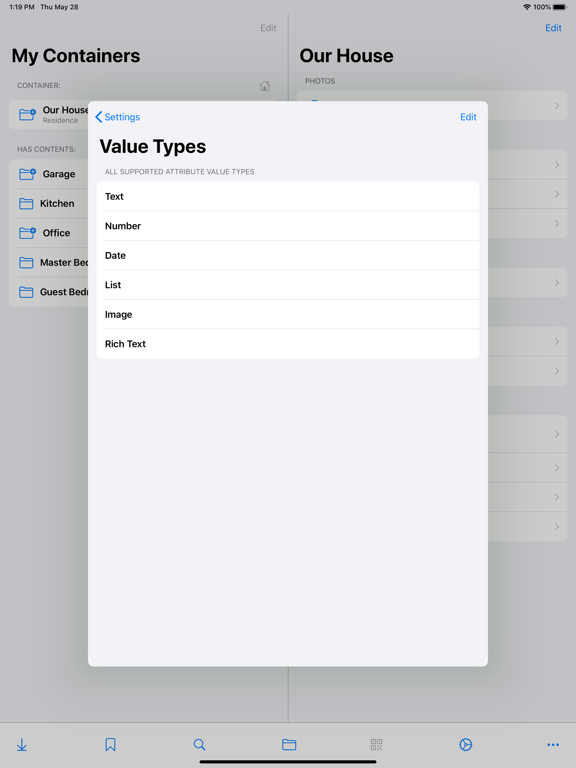The height and width of the screenshot is (768, 576).
Task: Select the Image value type
Action: (288, 314)
